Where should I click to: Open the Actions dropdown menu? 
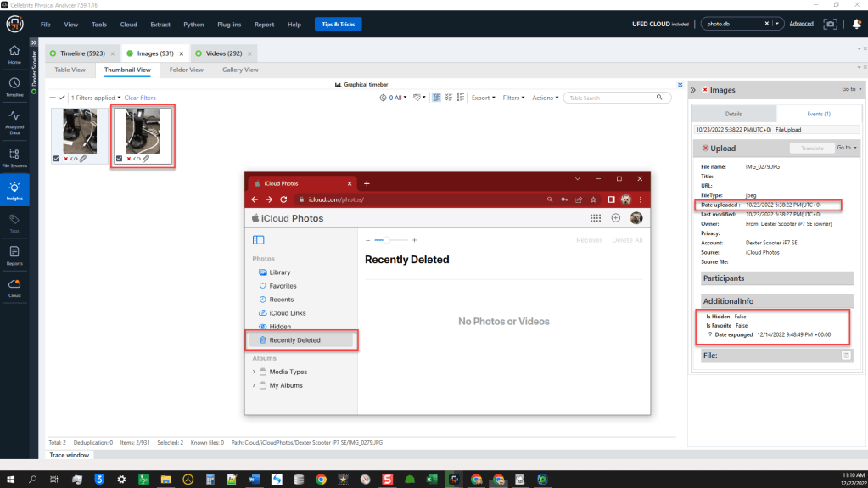pos(545,98)
